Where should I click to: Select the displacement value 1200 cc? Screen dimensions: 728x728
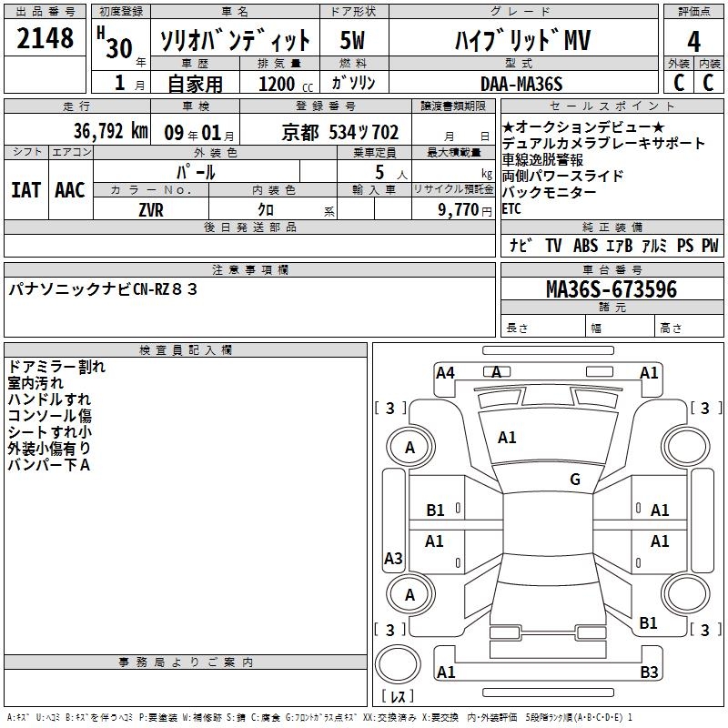pyautogui.click(x=286, y=84)
